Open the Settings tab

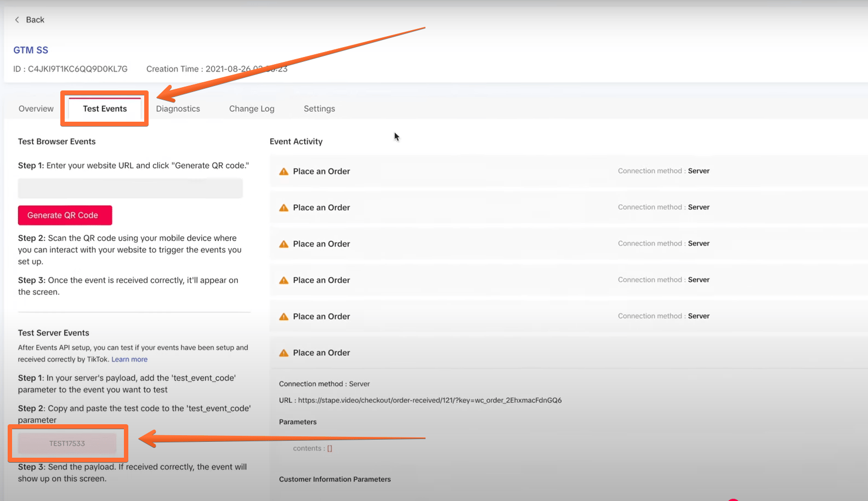319,109
